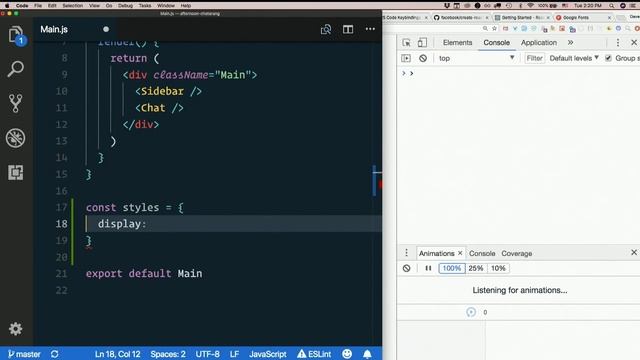Set animation speed to 10%
Viewport: 640px width, 360px height.
click(x=498, y=268)
